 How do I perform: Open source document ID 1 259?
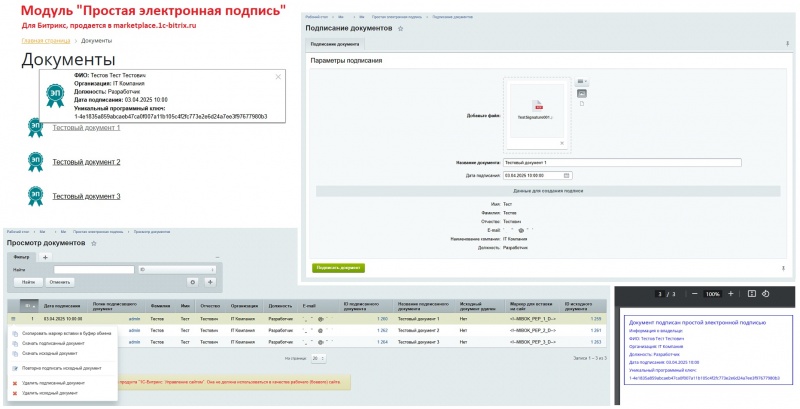point(596,319)
